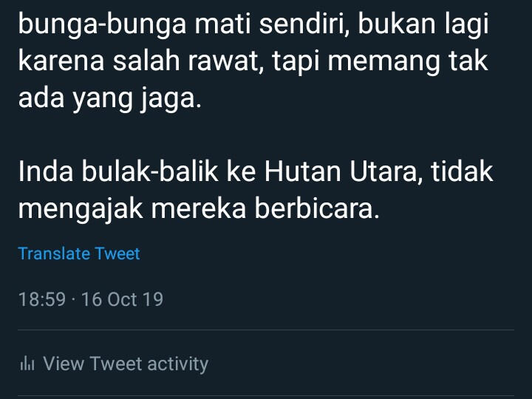Click the Tweet activity bar chart icon
The image size is (532, 399).
[27, 364]
